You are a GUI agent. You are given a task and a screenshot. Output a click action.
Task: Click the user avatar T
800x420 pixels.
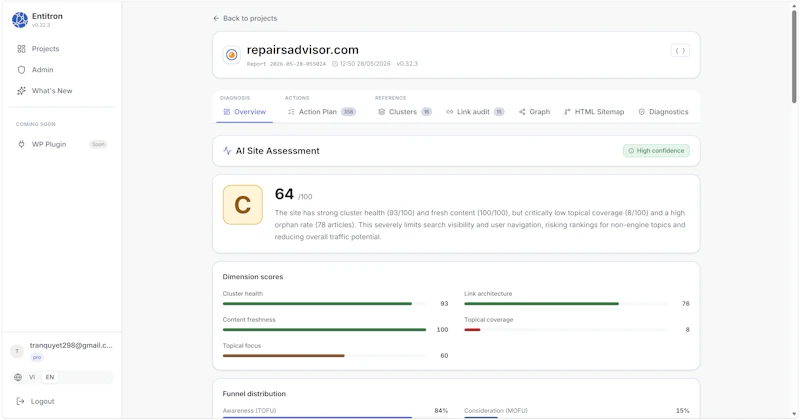pyautogui.click(x=17, y=351)
